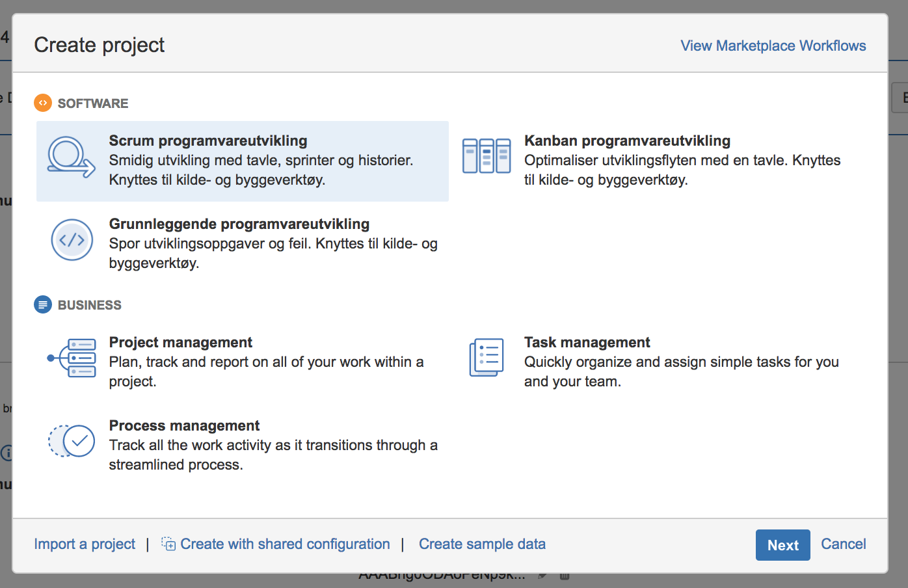The image size is (908, 588).
Task: Choose the Task management checklist icon
Action: (487, 358)
